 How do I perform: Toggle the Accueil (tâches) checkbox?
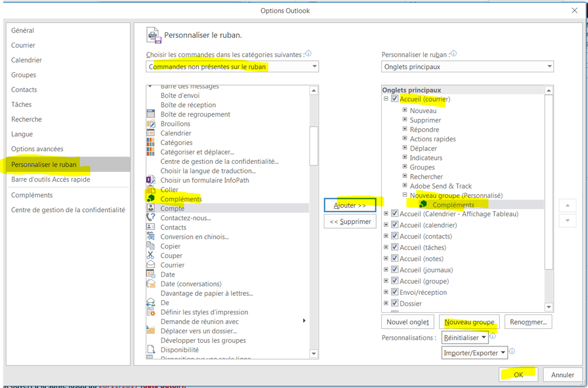[394, 247]
